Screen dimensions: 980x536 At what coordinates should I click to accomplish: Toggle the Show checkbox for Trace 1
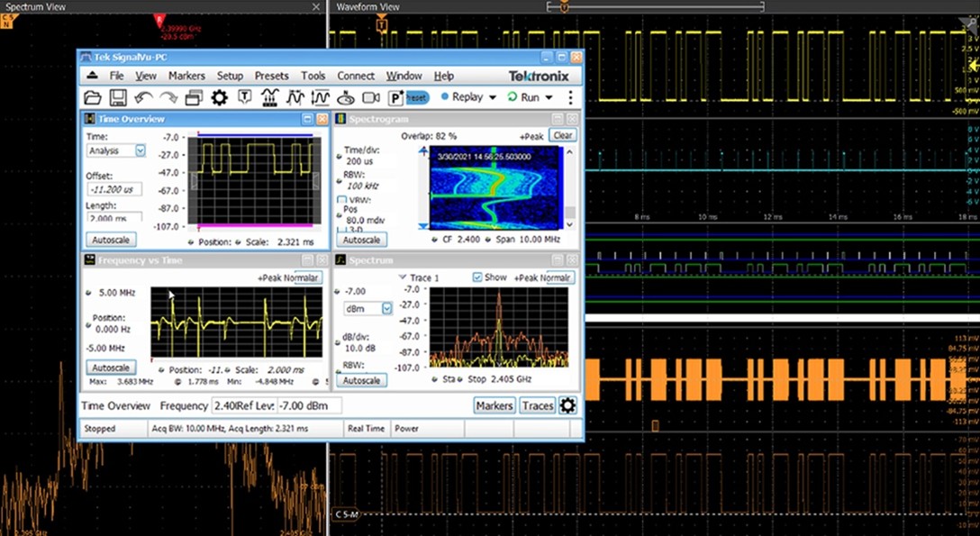(477, 277)
